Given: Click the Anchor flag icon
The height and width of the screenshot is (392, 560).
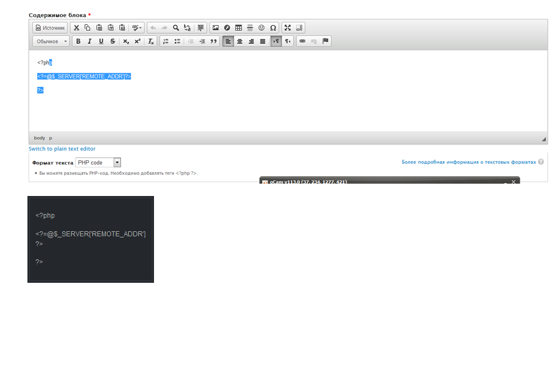Looking at the screenshot, I should (x=325, y=41).
